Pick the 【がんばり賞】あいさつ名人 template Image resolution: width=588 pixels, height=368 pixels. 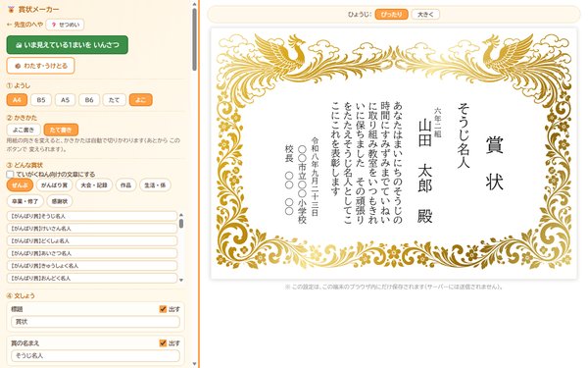[92, 253]
